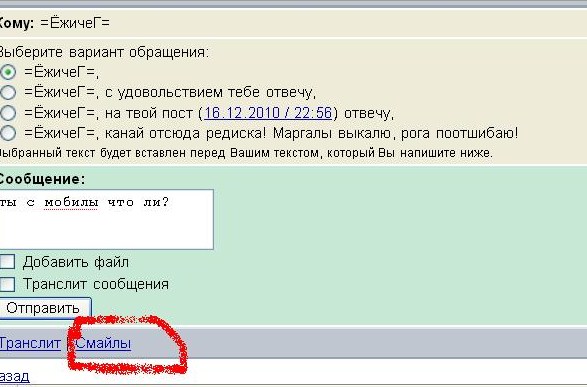This screenshot has width=587, height=387.
Task: Select 'на твой пост' greeting radio option
Action: point(7,113)
